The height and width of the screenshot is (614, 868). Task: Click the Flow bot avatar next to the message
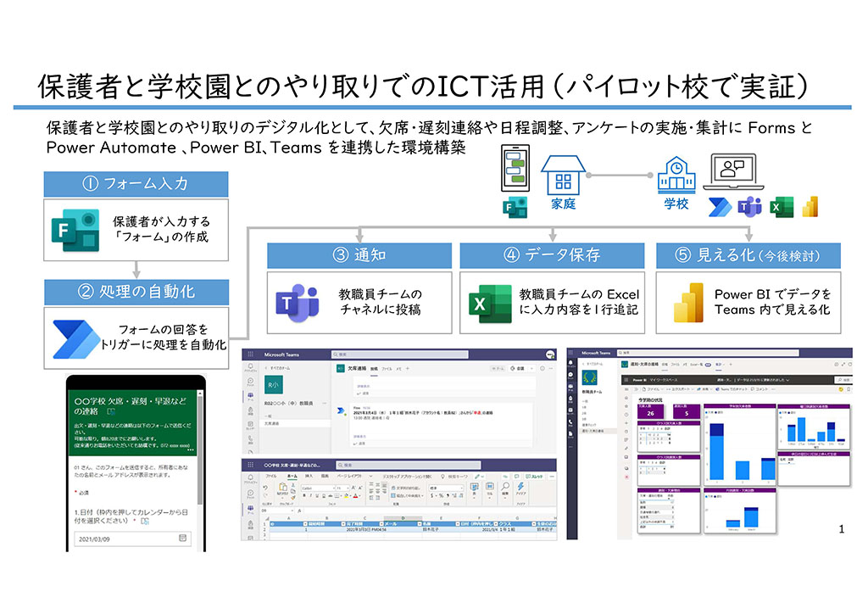pyautogui.click(x=341, y=410)
